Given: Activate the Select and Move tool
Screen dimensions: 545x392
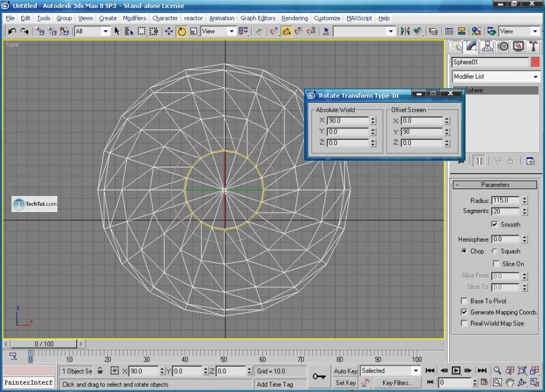Looking at the screenshot, I should point(169,32).
